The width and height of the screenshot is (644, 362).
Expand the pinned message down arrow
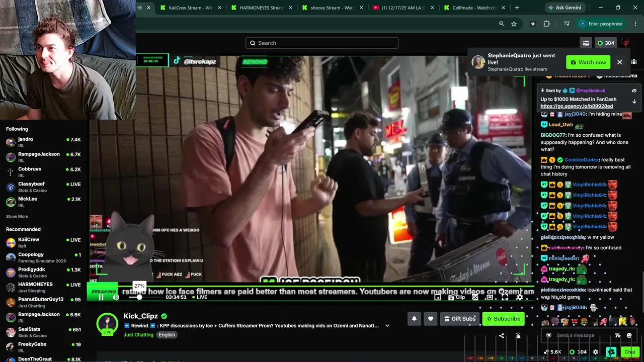tap(634, 102)
